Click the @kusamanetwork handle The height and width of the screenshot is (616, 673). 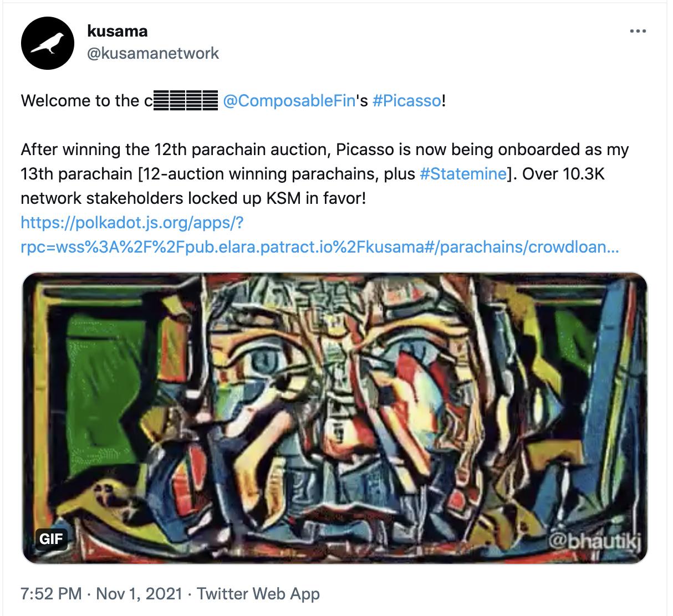[152, 53]
